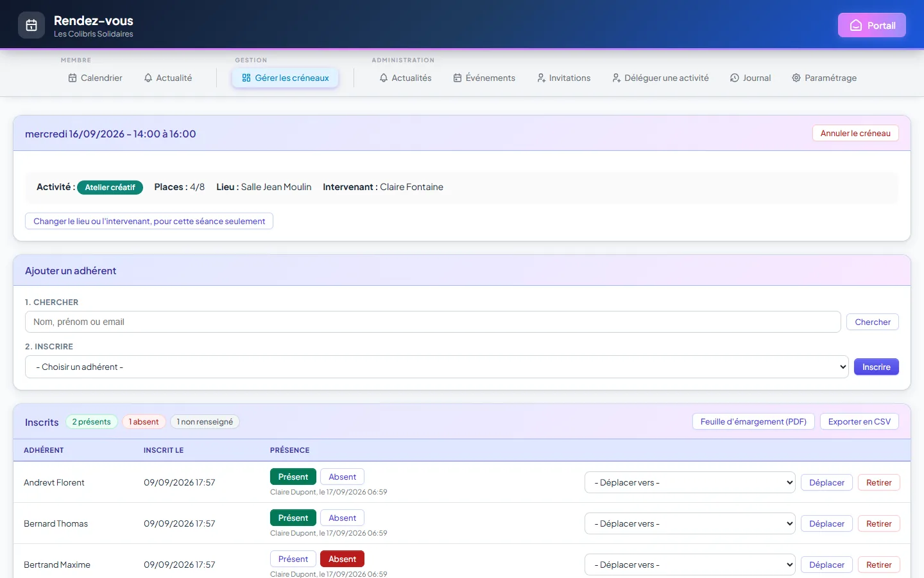Click the Paramétrage gear icon
Screen dimensions: 924x578
click(x=796, y=78)
